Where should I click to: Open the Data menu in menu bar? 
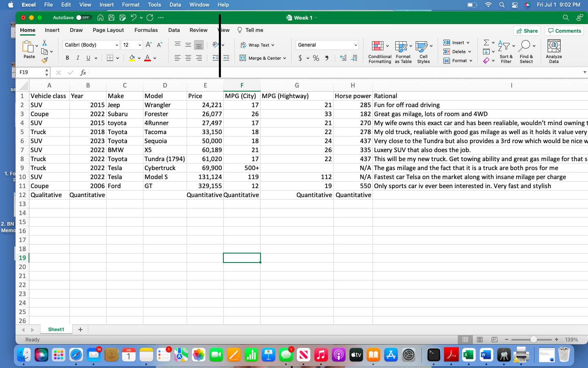(x=175, y=4)
